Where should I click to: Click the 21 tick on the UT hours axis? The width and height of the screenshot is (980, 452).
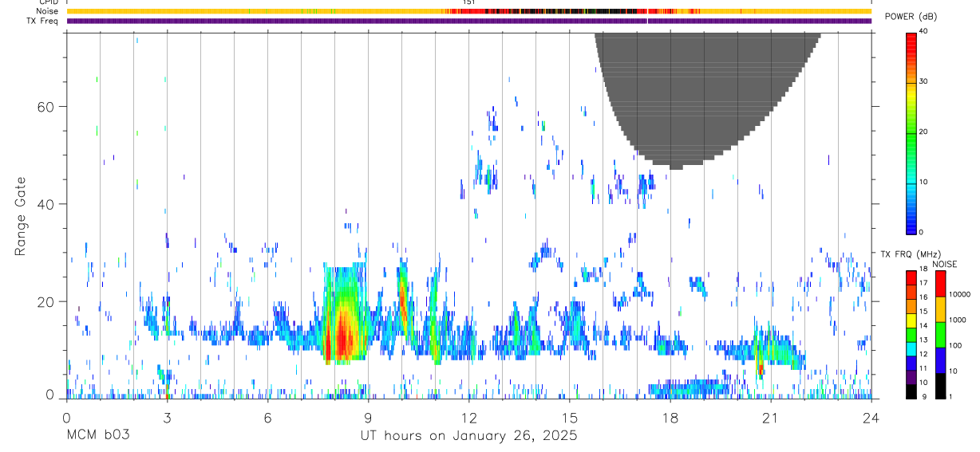(770, 418)
